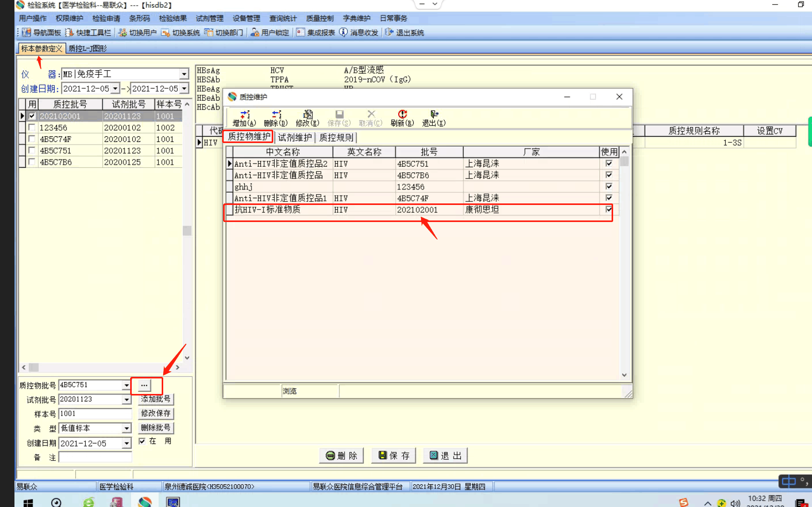The height and width of the screenshot is (507, 812).
Task: Toggle the 在用 checkbox
Action: (x=142, y=441)
